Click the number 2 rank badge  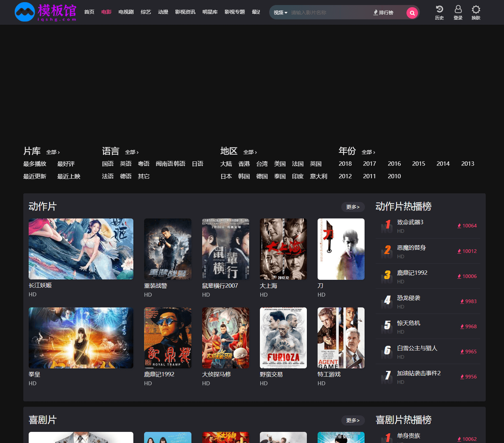point(387,250)
